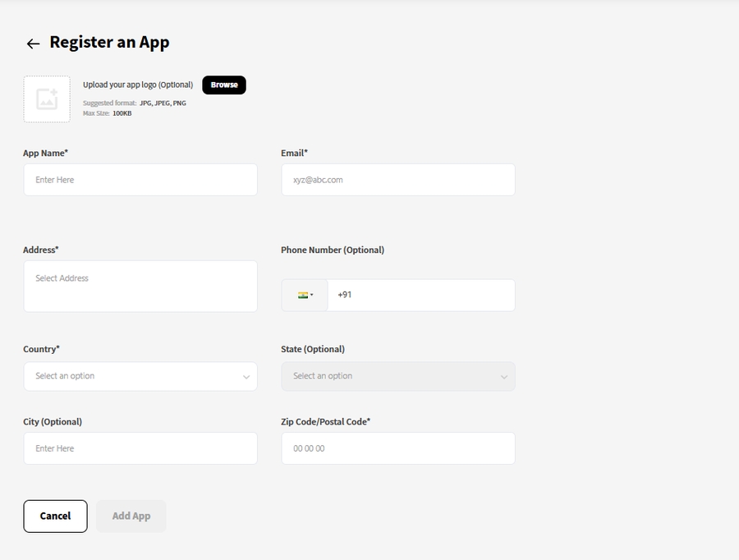Click the Upload your app logo text

137,85
